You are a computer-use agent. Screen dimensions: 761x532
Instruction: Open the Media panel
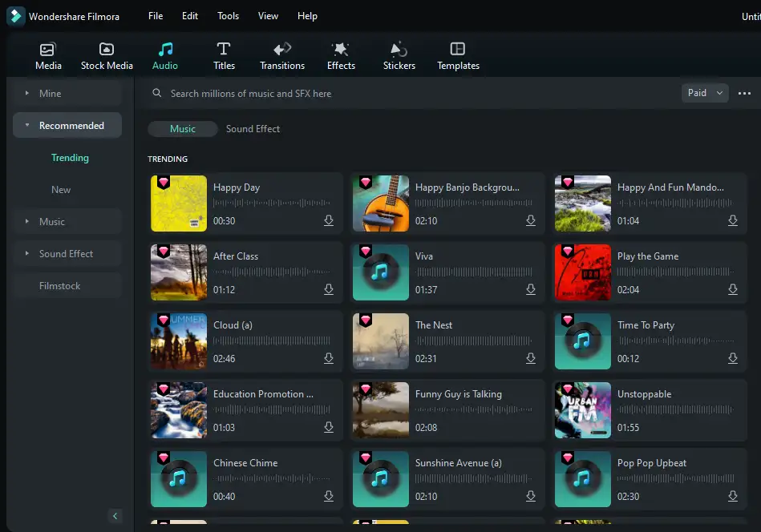(48, 56)
